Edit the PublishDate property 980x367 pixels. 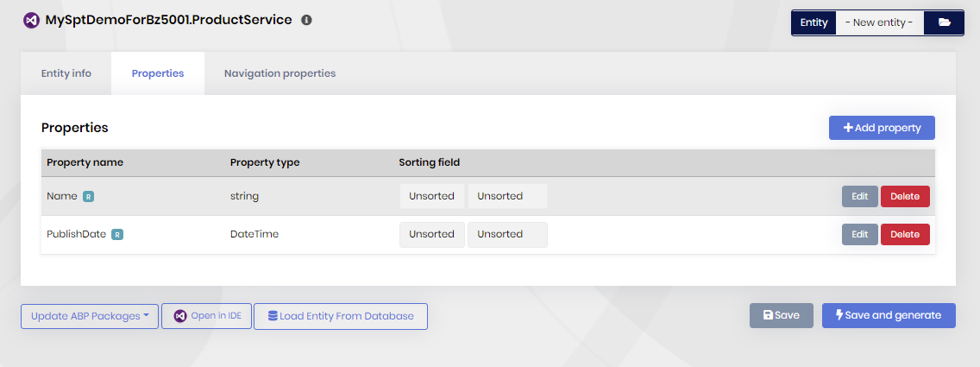(859, 234)
